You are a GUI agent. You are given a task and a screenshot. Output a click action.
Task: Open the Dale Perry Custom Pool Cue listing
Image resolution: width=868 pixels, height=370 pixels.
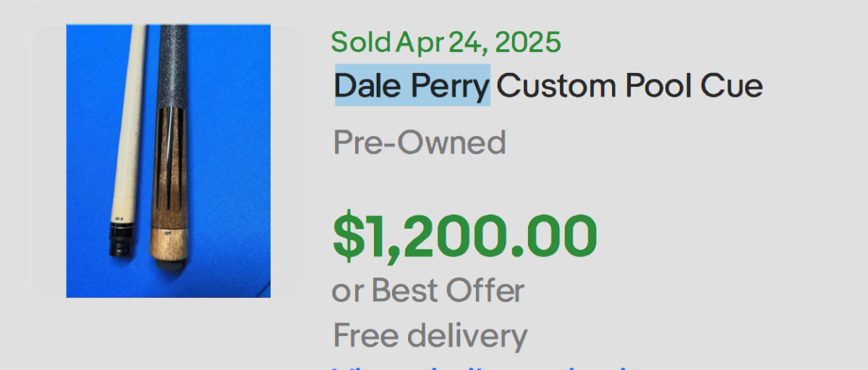click(548, 86)
